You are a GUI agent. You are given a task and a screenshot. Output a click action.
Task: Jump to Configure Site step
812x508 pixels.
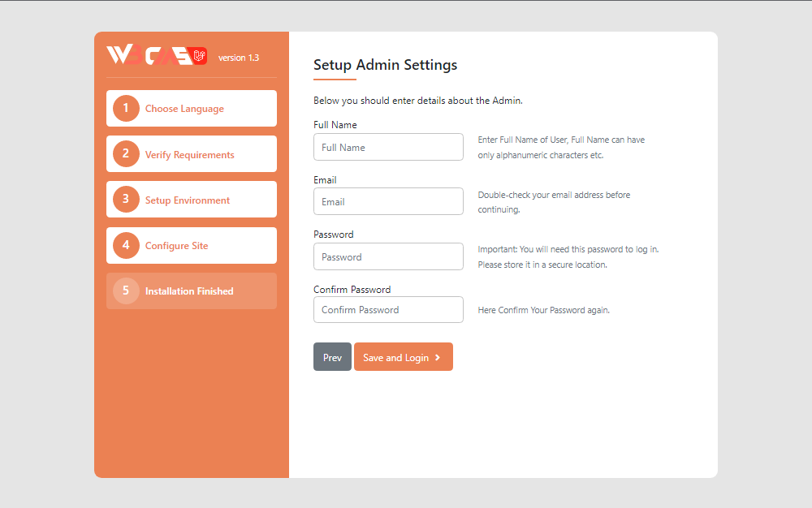[176, 245]
